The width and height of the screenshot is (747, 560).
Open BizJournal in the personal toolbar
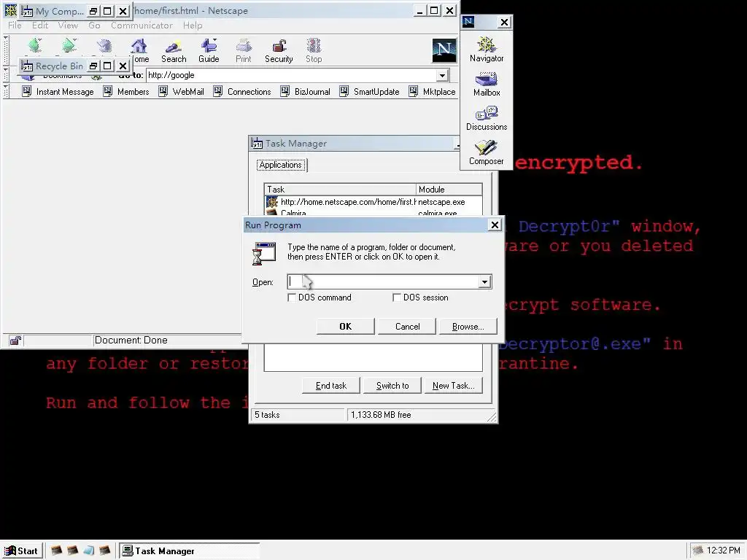pyautogui.click(x=306, y=91)
